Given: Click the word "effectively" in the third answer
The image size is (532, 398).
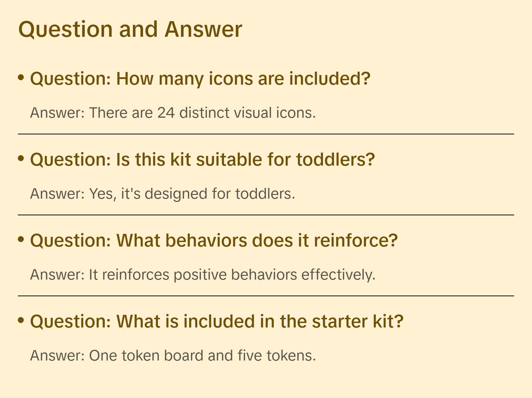Looking at the screenshot, I should (x=337, y=274).
